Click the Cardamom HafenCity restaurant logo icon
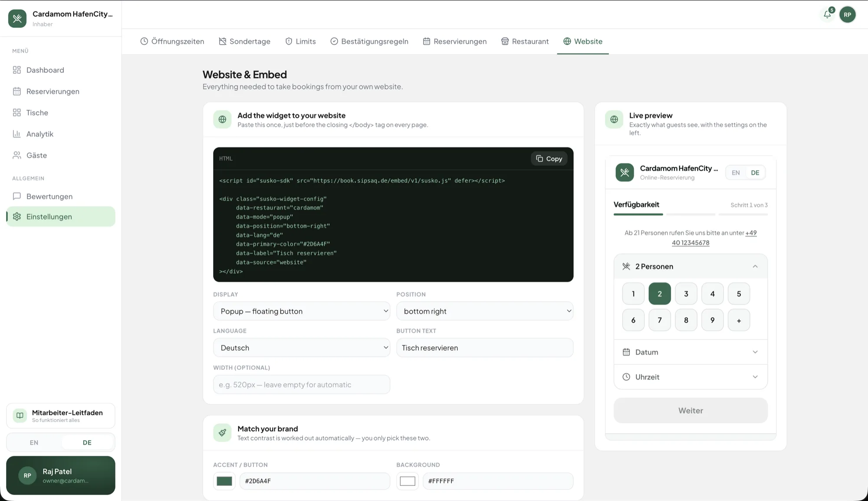The width and height of the screenshot is (868, 501). (17, 19)
